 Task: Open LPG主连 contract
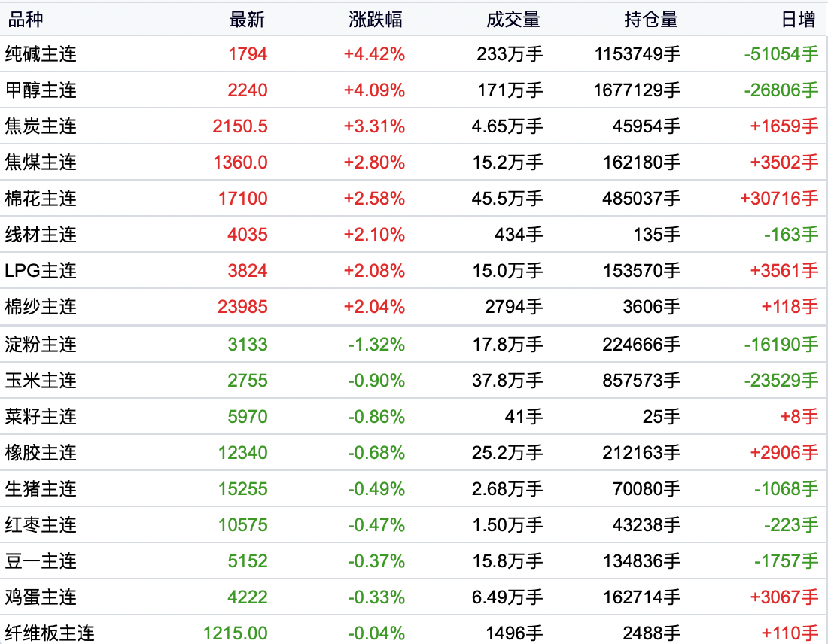tap(41, 271)
